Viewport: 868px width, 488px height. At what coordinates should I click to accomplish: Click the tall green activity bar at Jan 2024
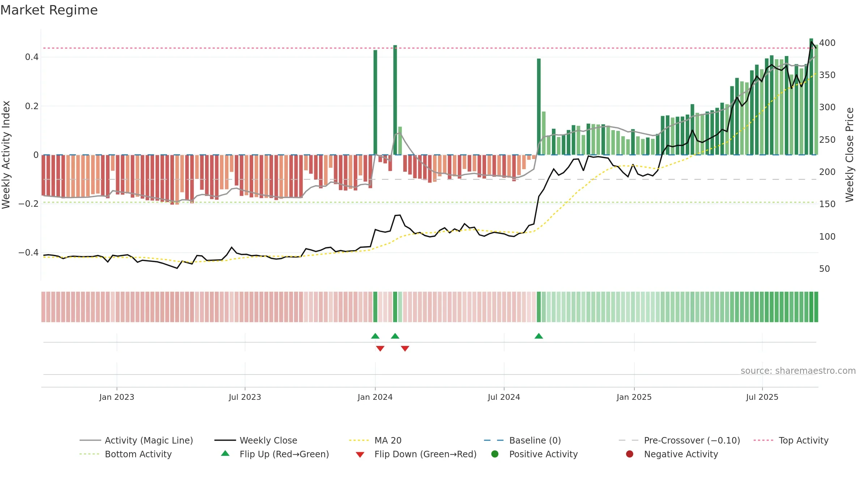pos(375,102)
